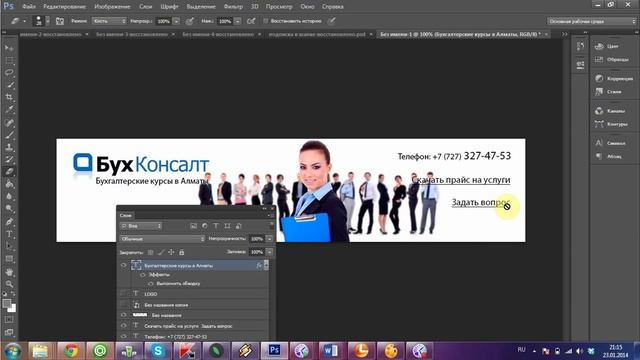Select the Pen tool

[9, 222]
